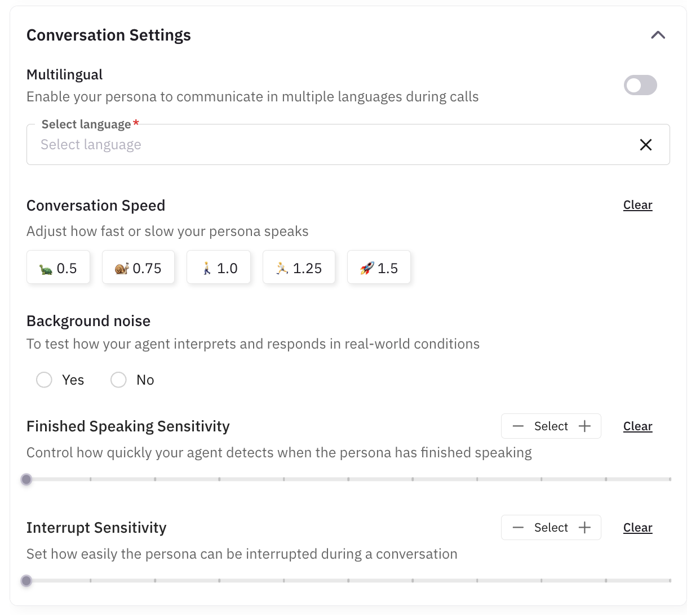The width and height of the screenshot is (700, 615).
Task: Click the Finished Speaking Sensitivity slider handle
Action: pos(26,479)
